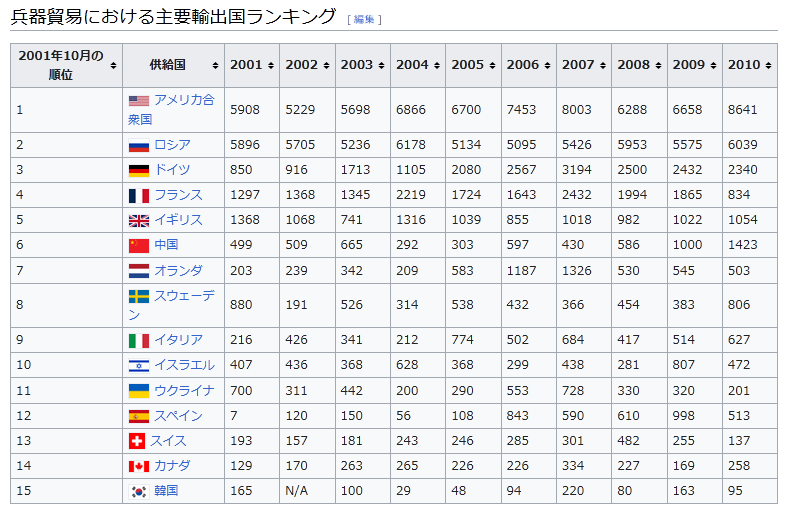Viewport: 788px width, 507px height.
Task: Open the スペイン country link
Action: [178, 416]
